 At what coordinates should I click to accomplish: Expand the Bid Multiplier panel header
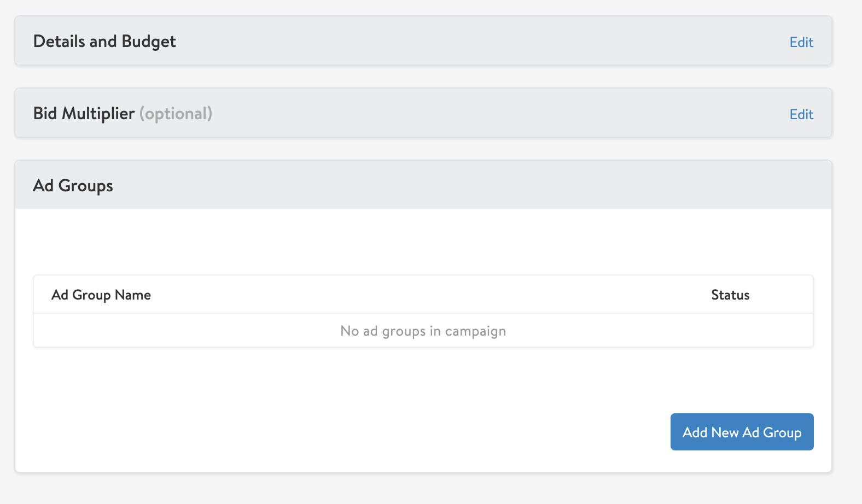[423, 113]
